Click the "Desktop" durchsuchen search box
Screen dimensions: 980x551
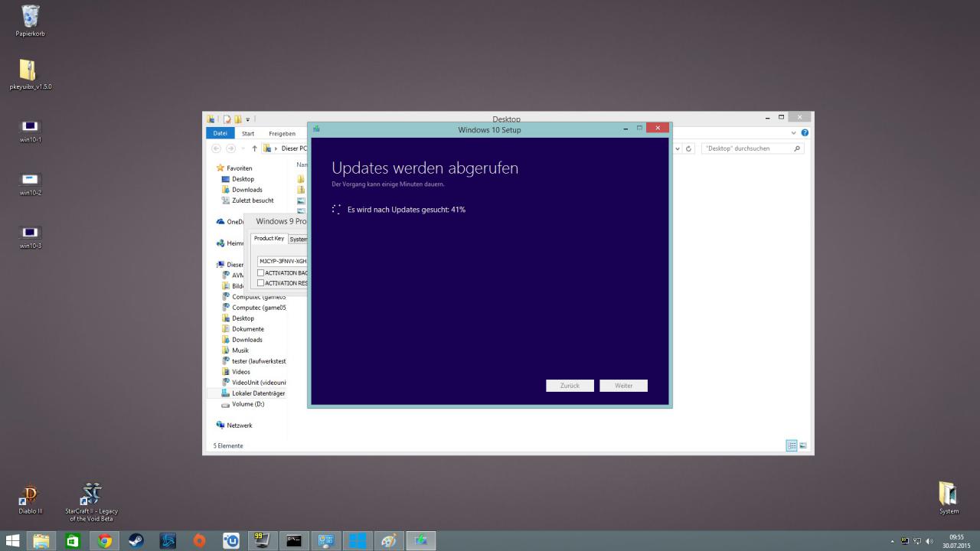click(x=753, y=148)
